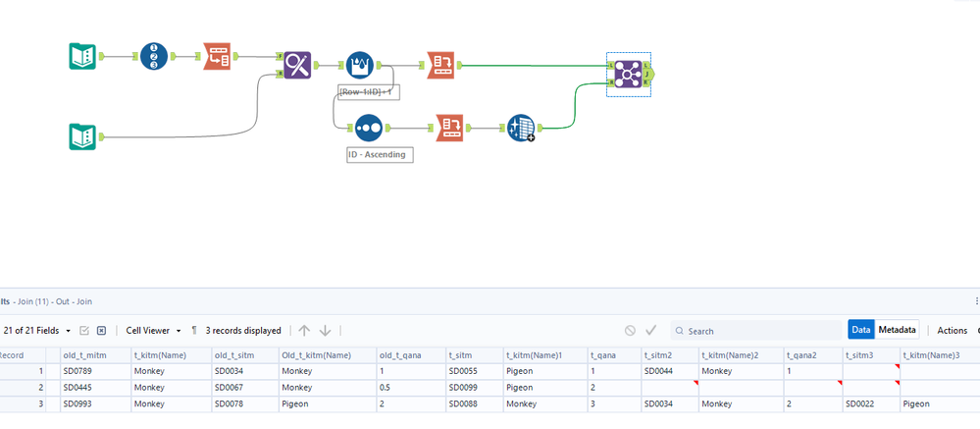The height and width of the screenshot is (429, 980).
Task: Switch to the Data view
Action: pos(861,330)
